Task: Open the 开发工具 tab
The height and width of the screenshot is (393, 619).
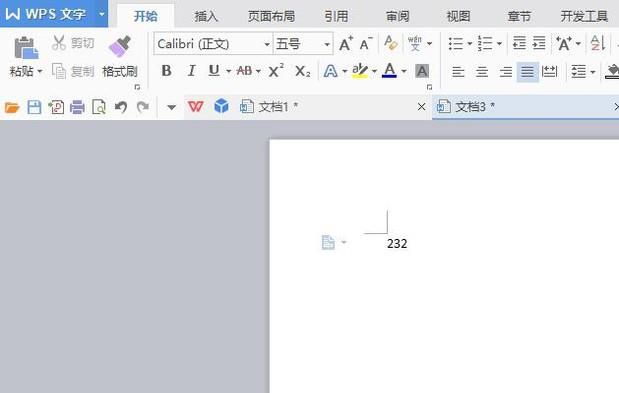Action: [x=584, y=16]
